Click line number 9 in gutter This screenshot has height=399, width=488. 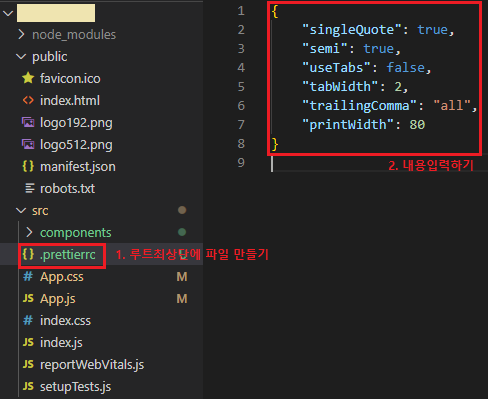point(241,163)
